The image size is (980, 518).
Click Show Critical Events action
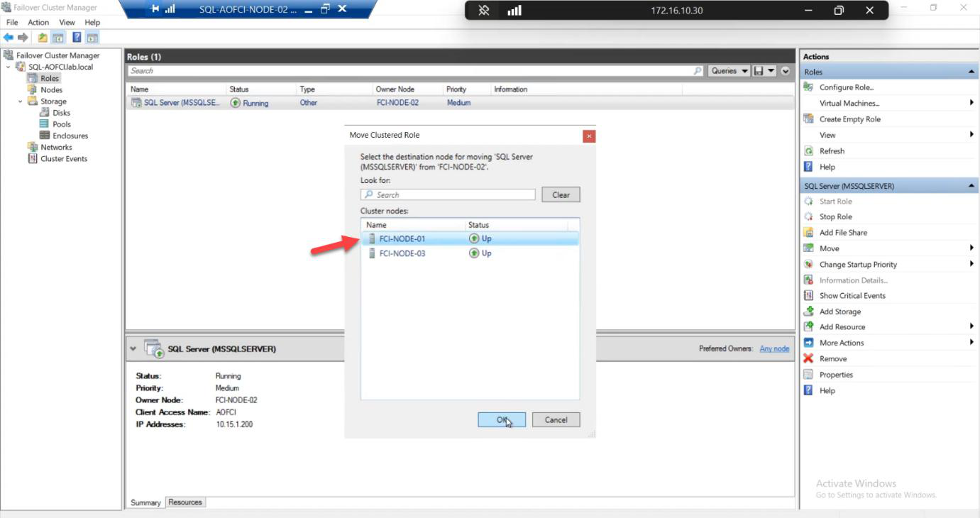tap(852, 296)
